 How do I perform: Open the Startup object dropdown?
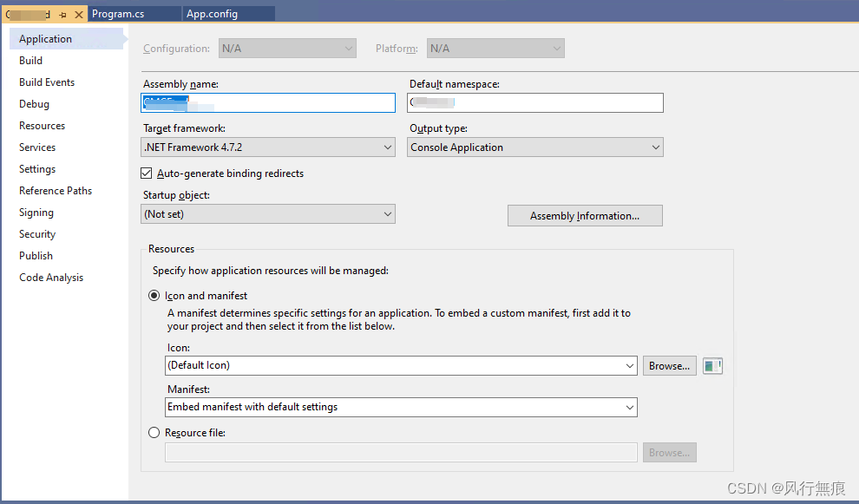click(387, 213)
